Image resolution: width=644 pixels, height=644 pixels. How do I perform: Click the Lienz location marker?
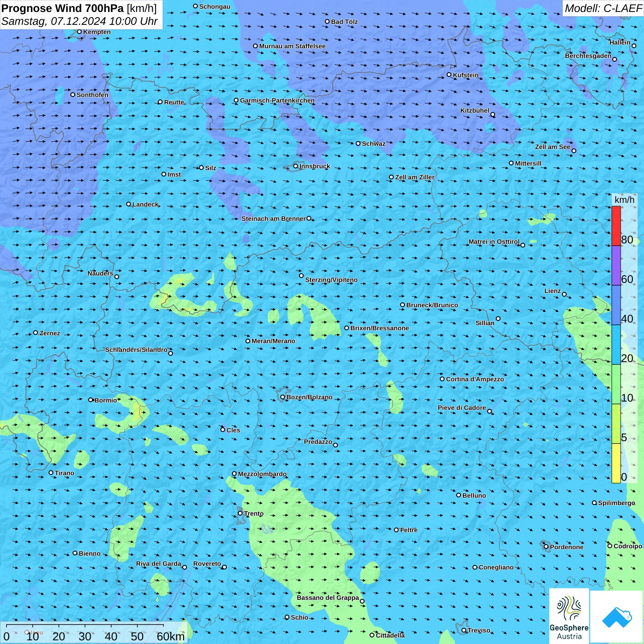(564, 294)
